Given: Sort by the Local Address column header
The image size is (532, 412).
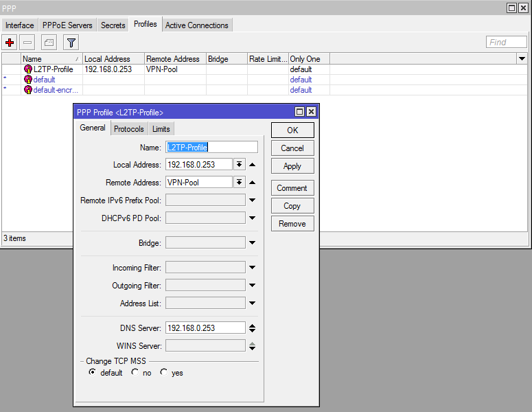Looking at the screenshot, I should (113, 59).
